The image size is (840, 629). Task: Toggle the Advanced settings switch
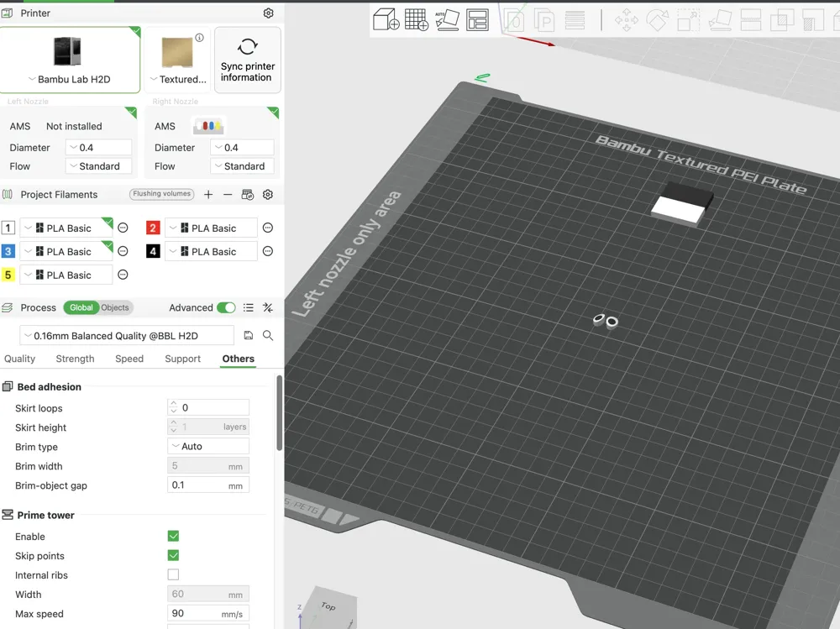(x=226, y=307)
